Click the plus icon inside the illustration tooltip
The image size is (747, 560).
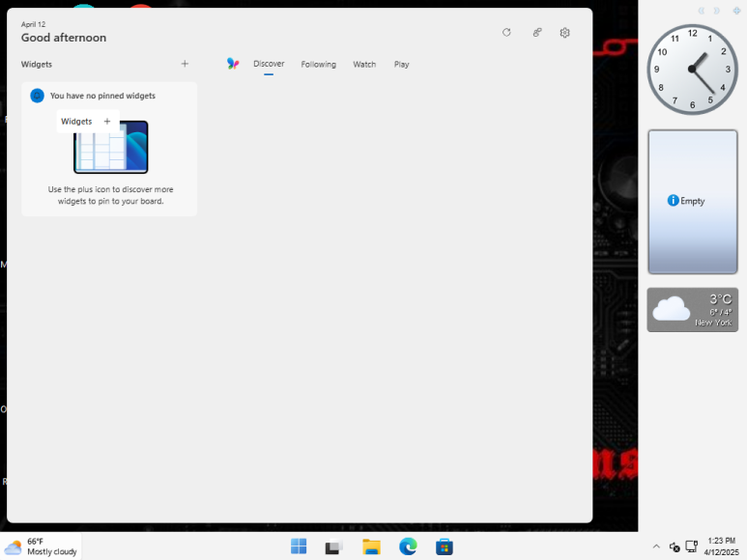pos(107,122)
